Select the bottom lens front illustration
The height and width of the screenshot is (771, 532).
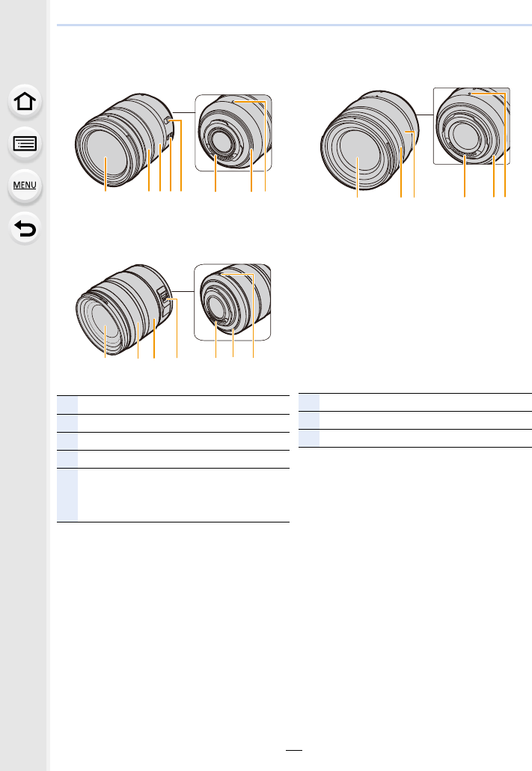pos(124,310)
